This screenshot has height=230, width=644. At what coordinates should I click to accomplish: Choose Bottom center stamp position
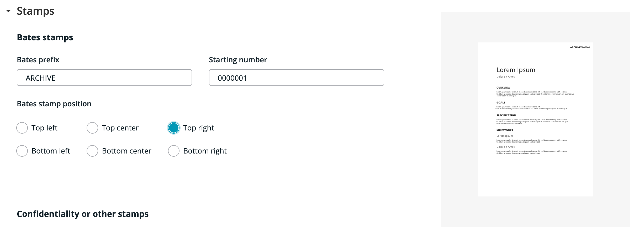coord(92,151)
